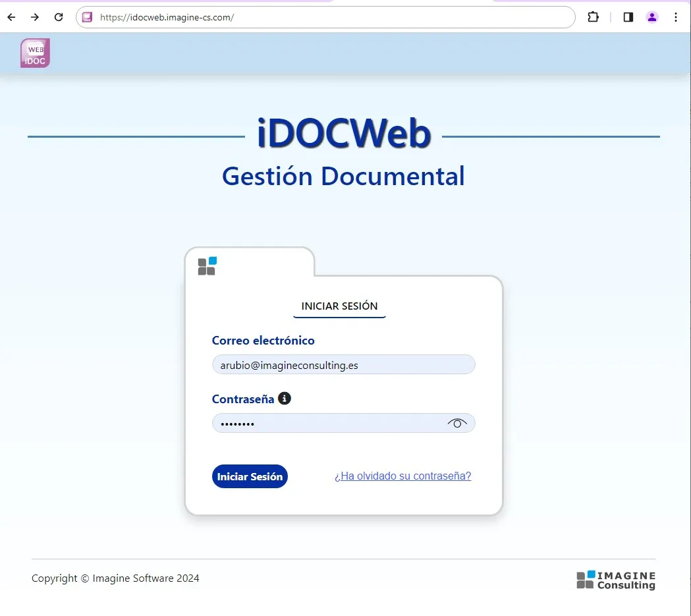Open the ¿Ha olvidado su contraseña? link
This screenshot has height=616, width=691.
[402, 476]
